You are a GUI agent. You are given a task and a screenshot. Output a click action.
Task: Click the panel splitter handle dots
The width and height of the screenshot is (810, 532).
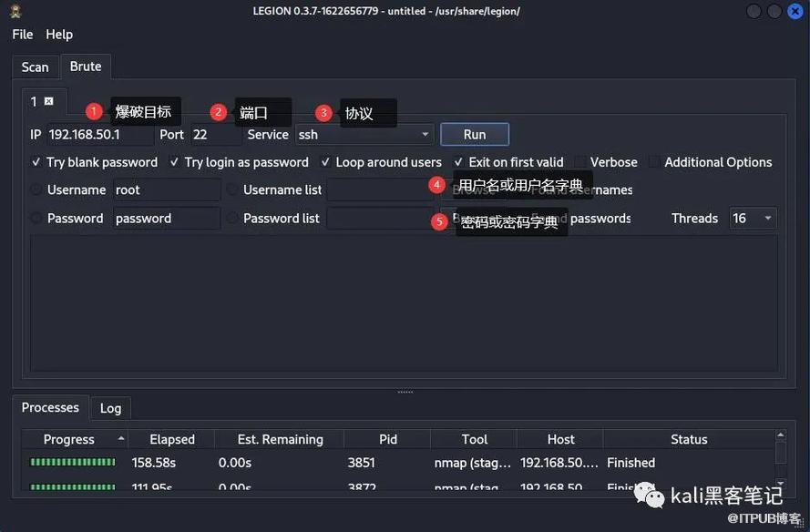(405, 392)
